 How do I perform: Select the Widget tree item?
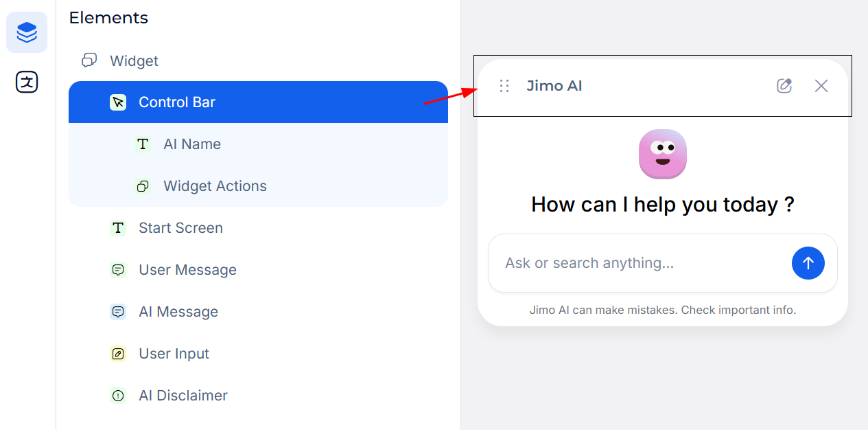click(134, 61)
